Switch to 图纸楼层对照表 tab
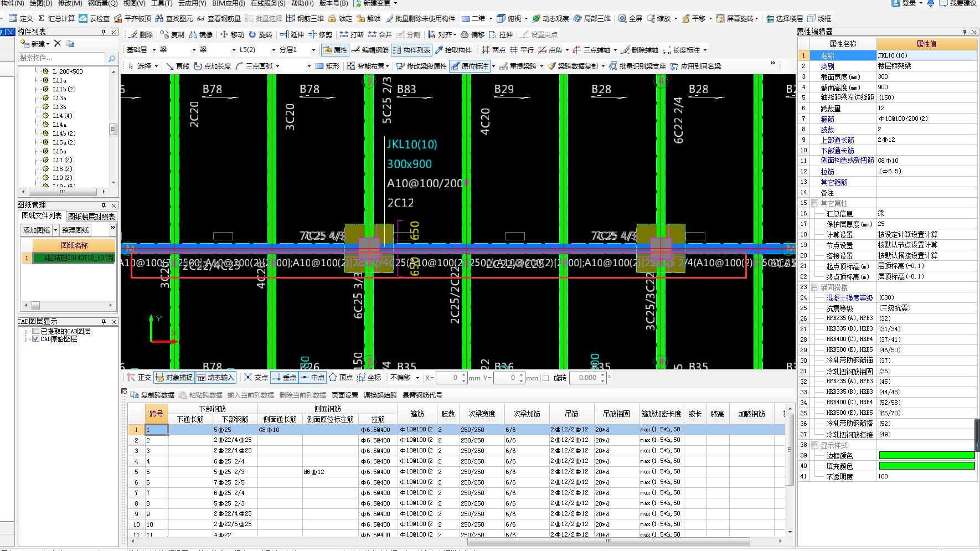Image resolution: width=980 pixels, height=551 pixels. (x=91, y=217)
